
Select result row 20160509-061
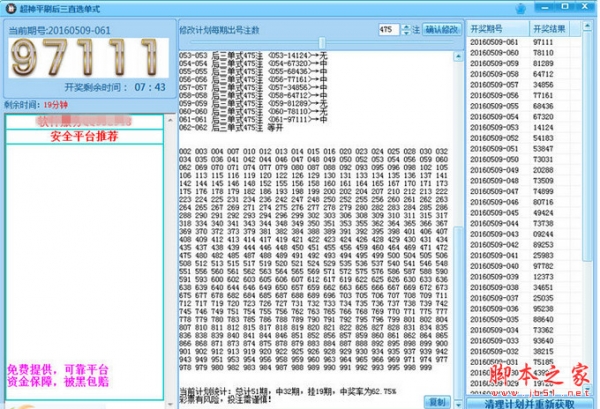[x=524, y=42]
